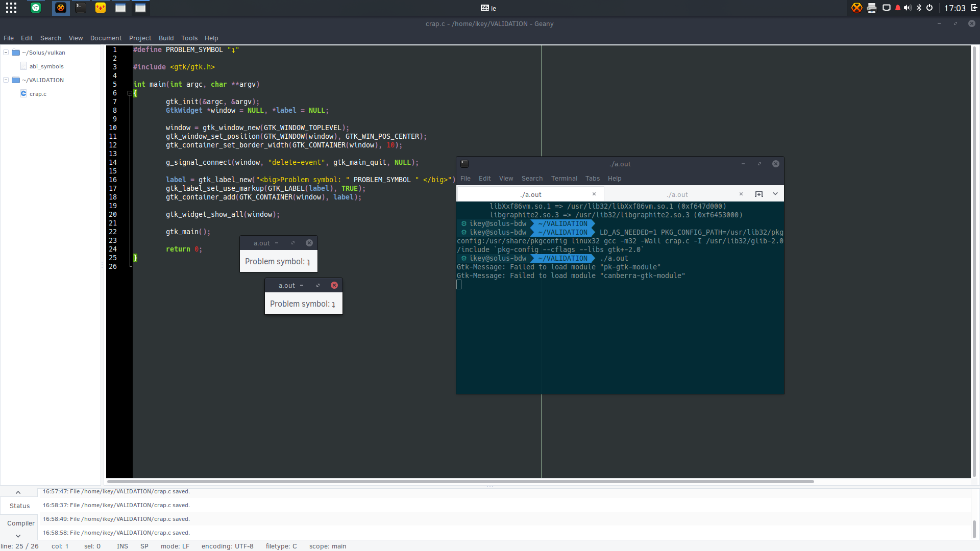Collapse the ~/VALIDATION project folder
980x551 pixels.
pyautogui.click(x=6, y=80)
